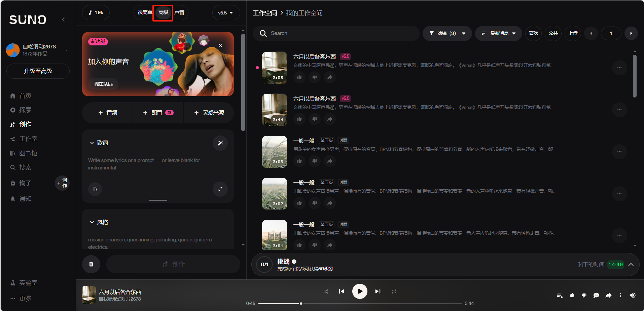The width and height of the screenshot is (644, 311).
Task: Click the 现在试试 try now button
Action: point(103,84)
